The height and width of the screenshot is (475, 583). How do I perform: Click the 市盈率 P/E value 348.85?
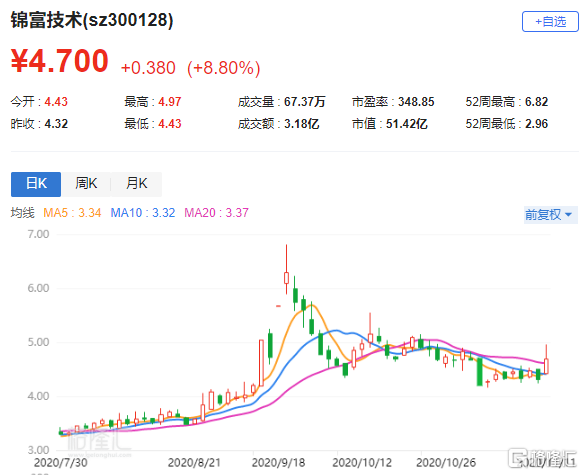click(416, 102)
